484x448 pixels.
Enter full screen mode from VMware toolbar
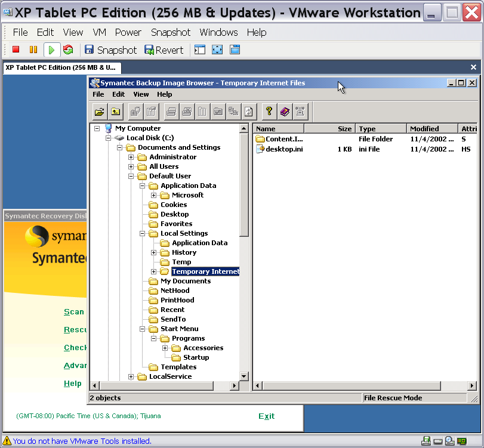point(217,50)
